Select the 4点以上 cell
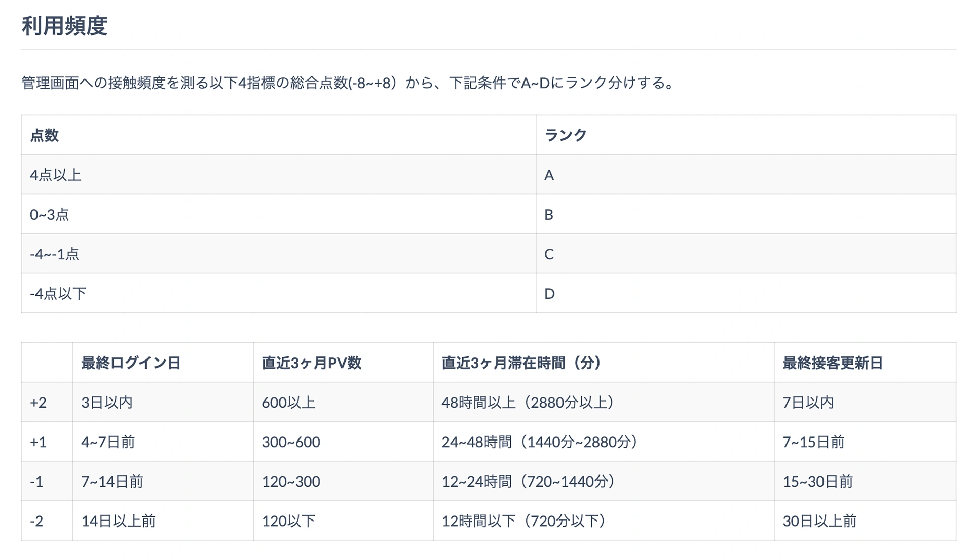The image size is (973, 560). coord(279,175)
